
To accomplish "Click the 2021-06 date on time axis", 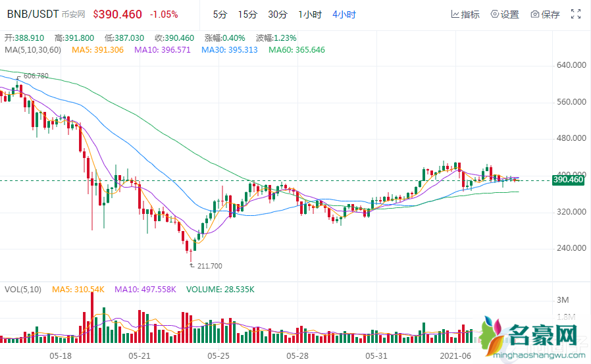I will coord(455,355).
